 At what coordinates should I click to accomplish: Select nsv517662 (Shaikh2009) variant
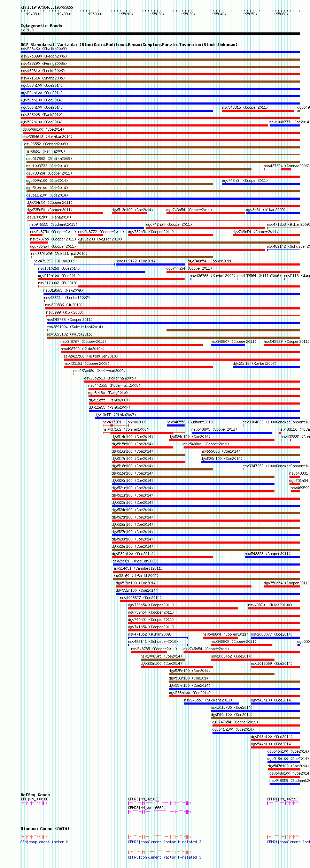(x=49, y=159)
